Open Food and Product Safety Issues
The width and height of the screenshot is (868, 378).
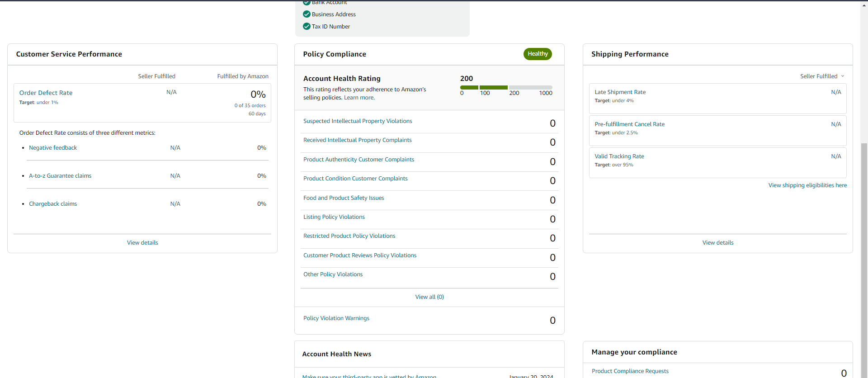point(344,198)
